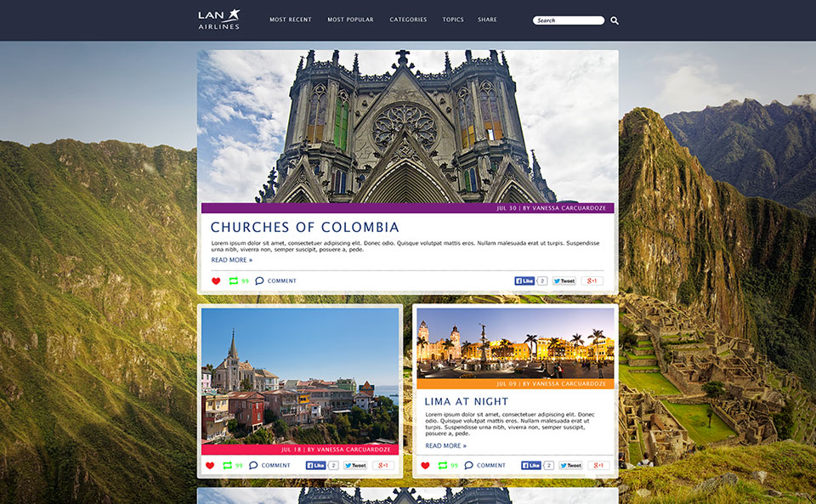Click the LAN Airlines logo

tap(219, 20)
